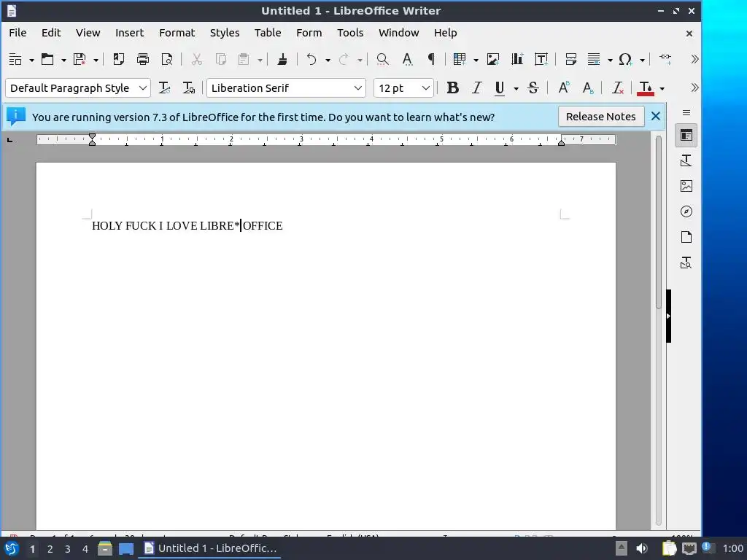747x560 pixels.
Task: Insert field icon in toolbar
Action: coord(594,59)
